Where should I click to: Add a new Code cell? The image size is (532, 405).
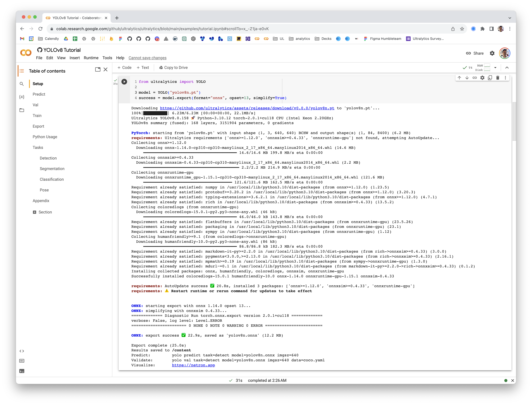pos(124,67)
